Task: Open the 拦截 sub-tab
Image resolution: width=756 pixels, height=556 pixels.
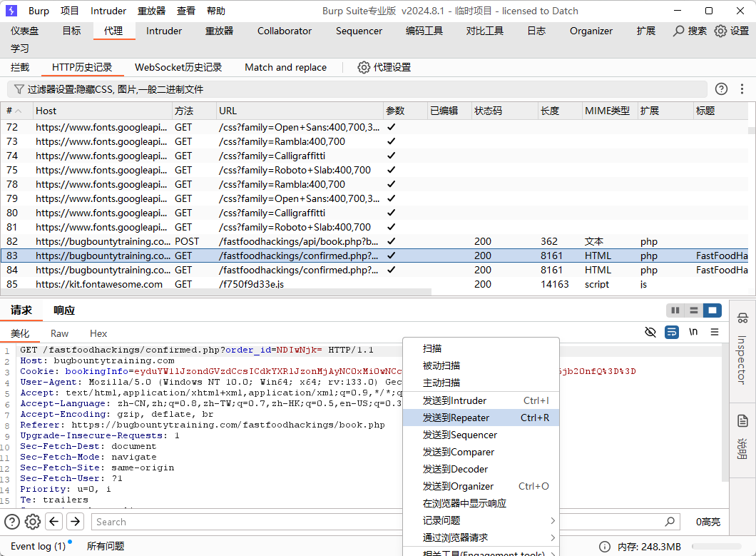Action: 20,67
